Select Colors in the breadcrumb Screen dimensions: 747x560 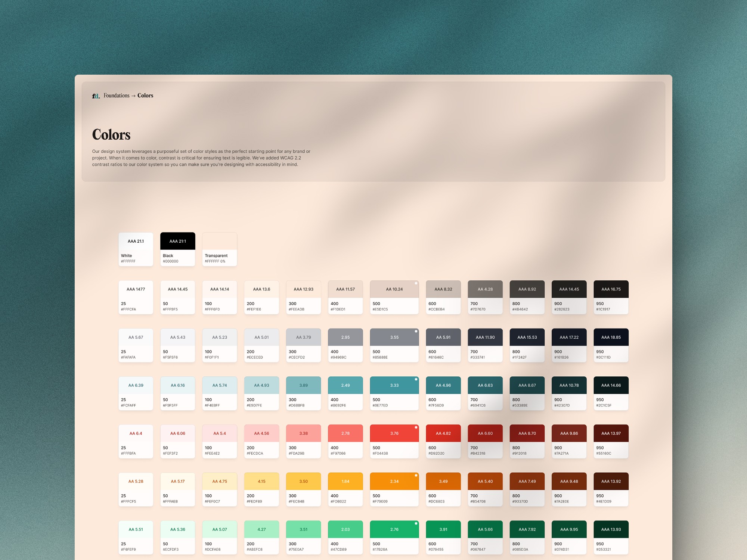[145, 96]
